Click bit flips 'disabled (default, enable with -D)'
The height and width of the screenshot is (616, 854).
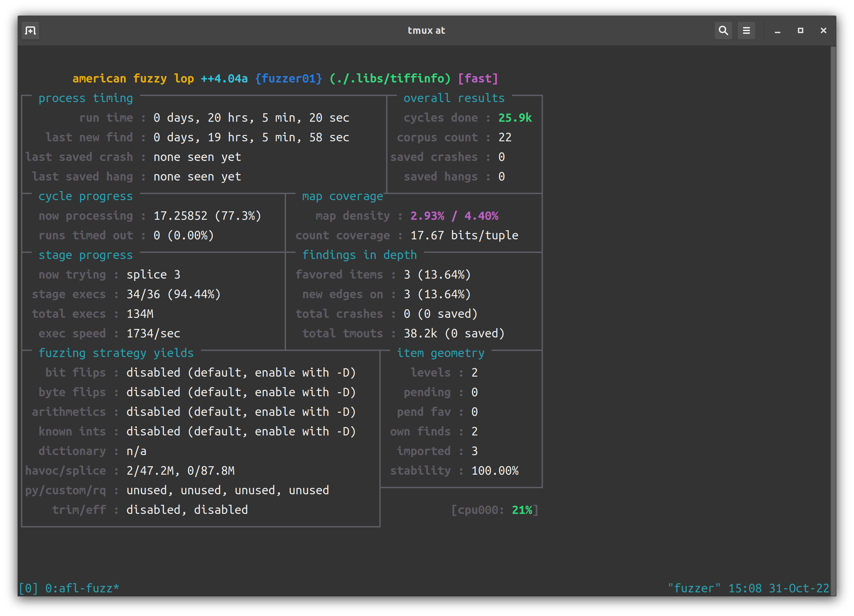click(241, 372)
